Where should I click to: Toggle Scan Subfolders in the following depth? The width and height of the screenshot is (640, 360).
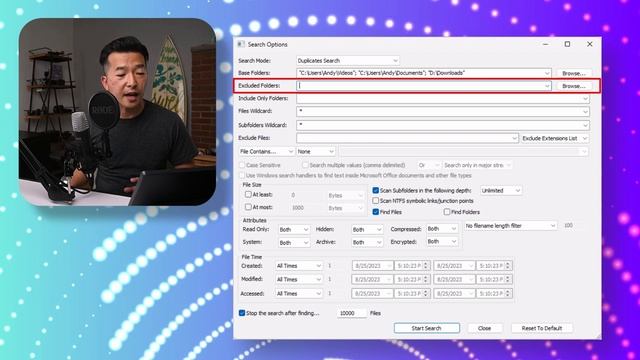376,191
